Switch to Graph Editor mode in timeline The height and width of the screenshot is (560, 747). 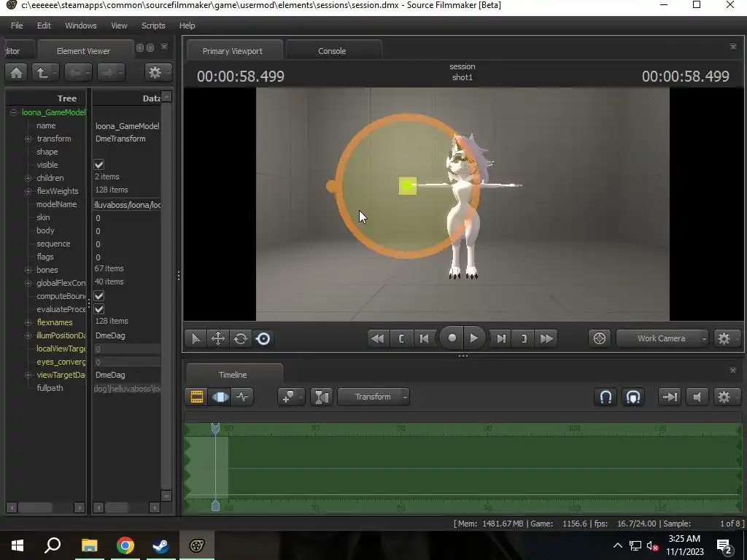coord(242,397)
